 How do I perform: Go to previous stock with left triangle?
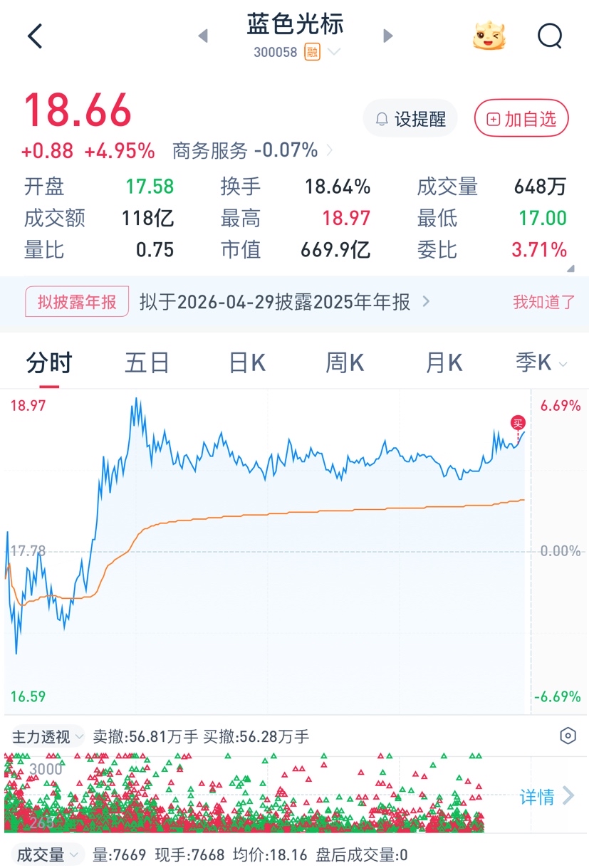[x=203, y=36]
